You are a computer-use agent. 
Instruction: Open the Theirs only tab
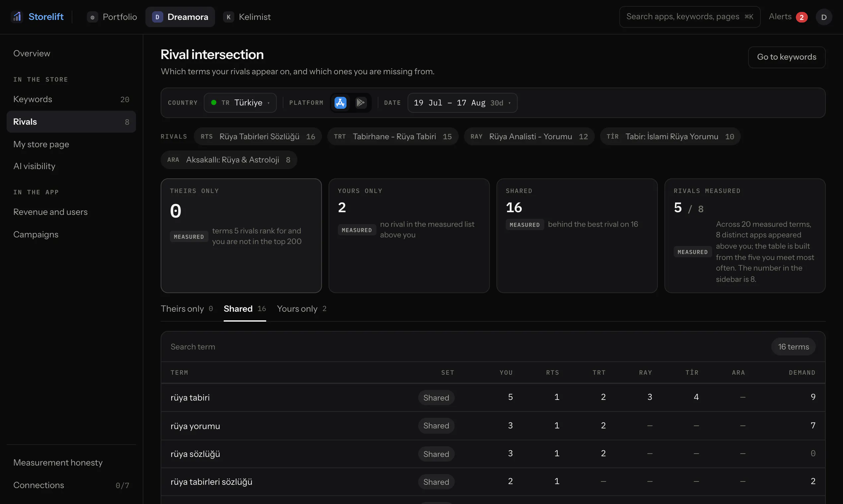click(x=187, y=309)
